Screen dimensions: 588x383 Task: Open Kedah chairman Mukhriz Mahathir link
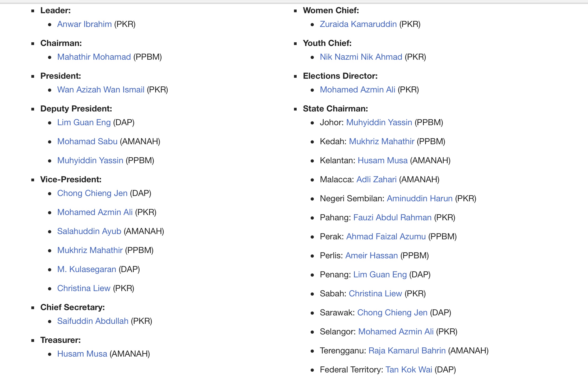[x=382, y=141]
